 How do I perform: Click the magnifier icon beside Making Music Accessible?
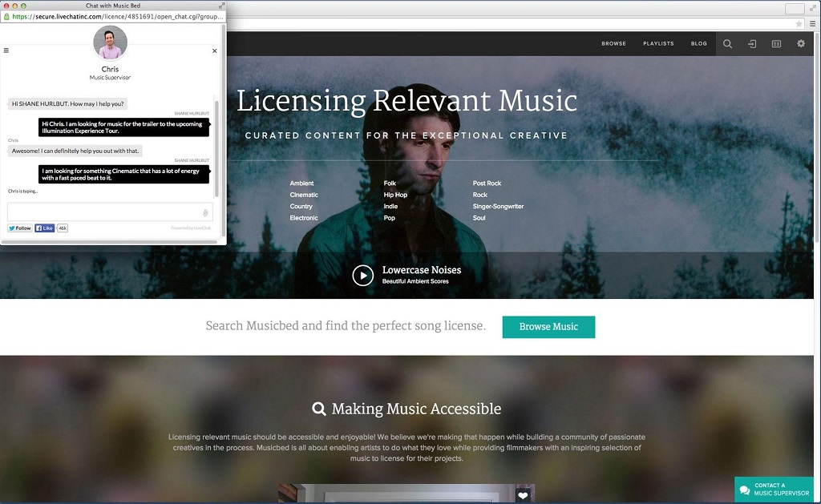click(319, 409)
